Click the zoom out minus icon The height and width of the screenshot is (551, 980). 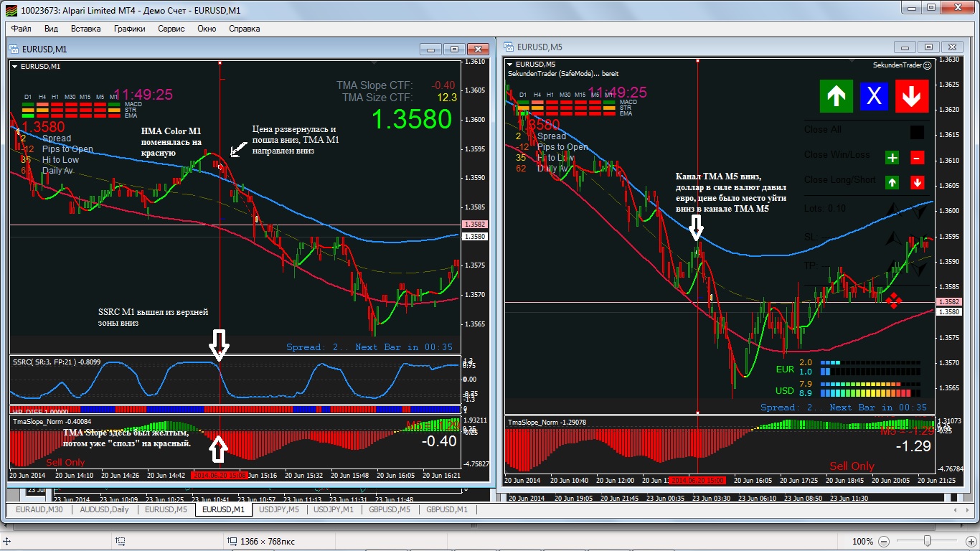pyautogui.click(x=883, y=542)
